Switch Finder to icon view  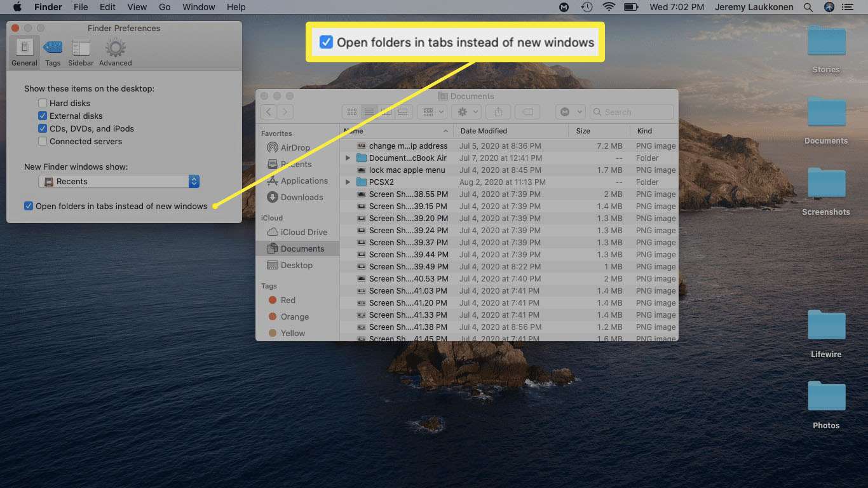coord(351,112)
